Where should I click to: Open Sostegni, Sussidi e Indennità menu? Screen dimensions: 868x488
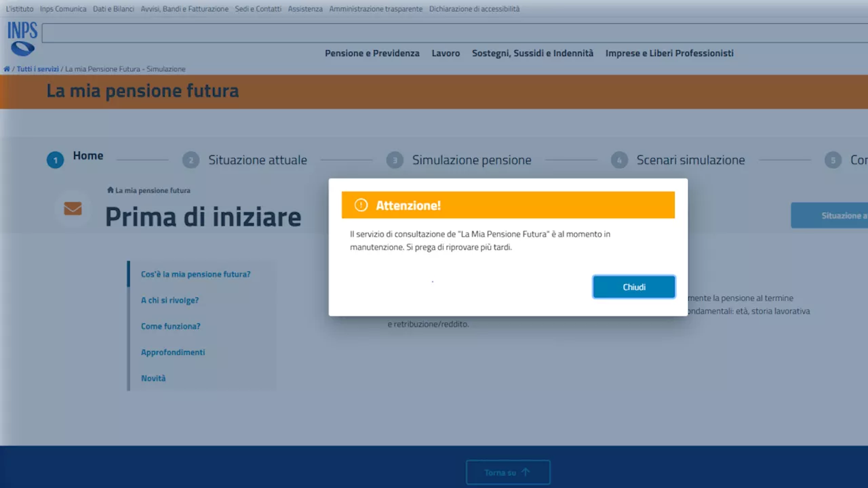(x=532, y=53)
